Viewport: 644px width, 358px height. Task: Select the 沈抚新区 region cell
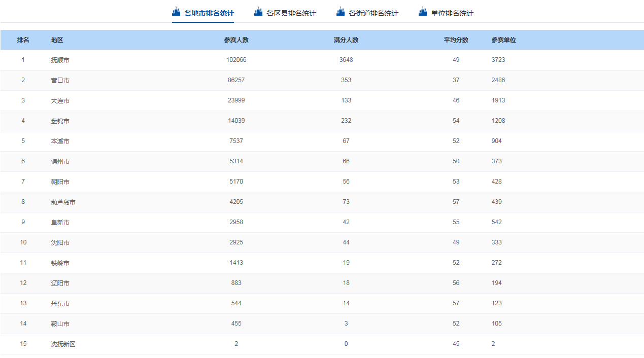63,344
